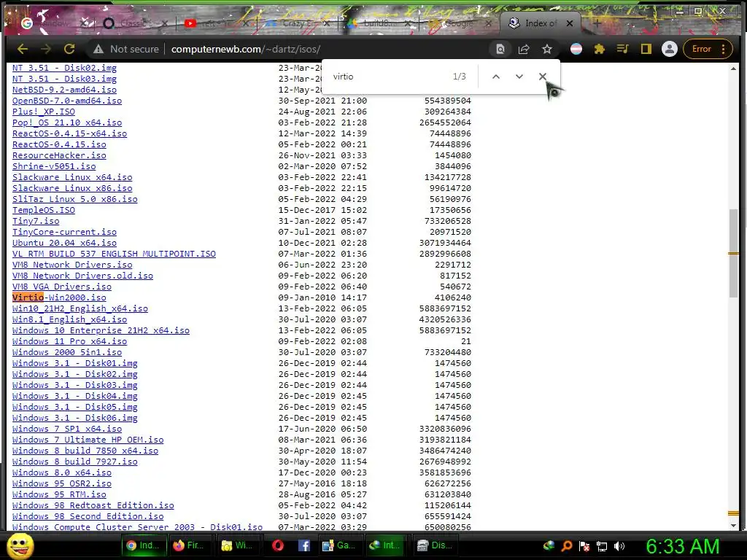This screenshot has height=560, width=747.
Task: Toggle the browser side panel
Action: [646, 49]
